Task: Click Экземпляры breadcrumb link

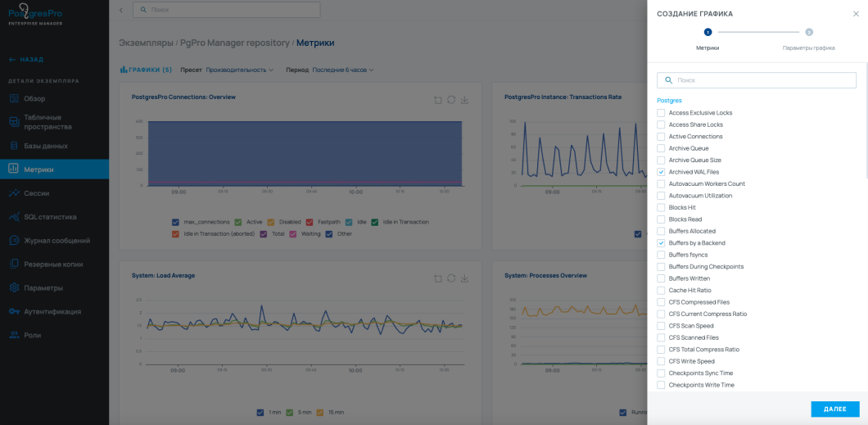Action: point(146,43)
